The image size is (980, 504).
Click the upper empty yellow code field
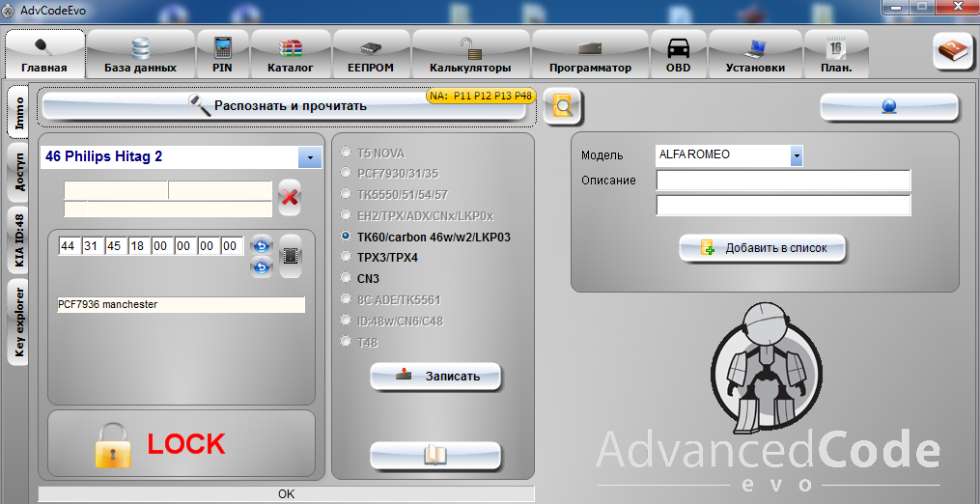(168, 190)
